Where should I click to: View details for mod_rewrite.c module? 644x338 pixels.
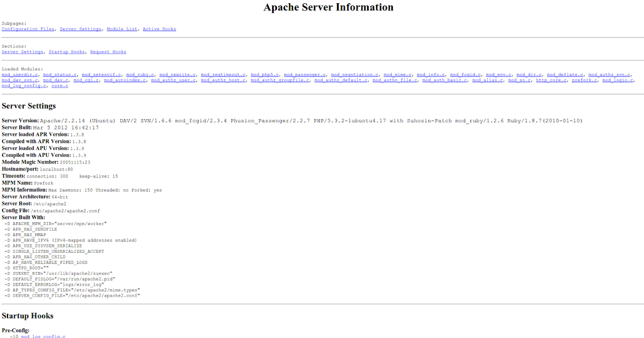pyautogui.click(x=178, y=75)
